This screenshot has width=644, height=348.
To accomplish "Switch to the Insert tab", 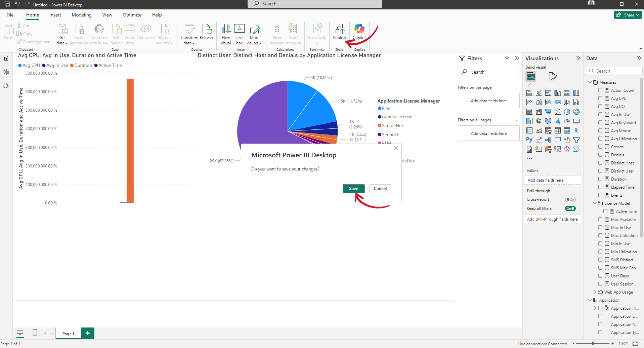I will pyautogui.click(x=55, y=15).
